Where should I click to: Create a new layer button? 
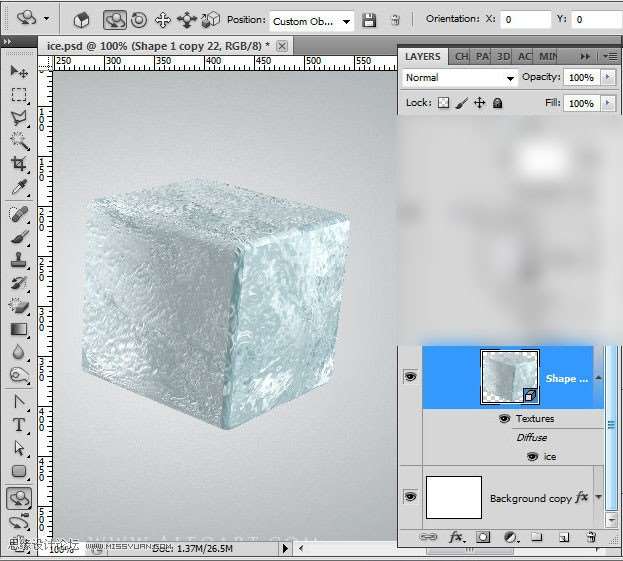(563, 538)
